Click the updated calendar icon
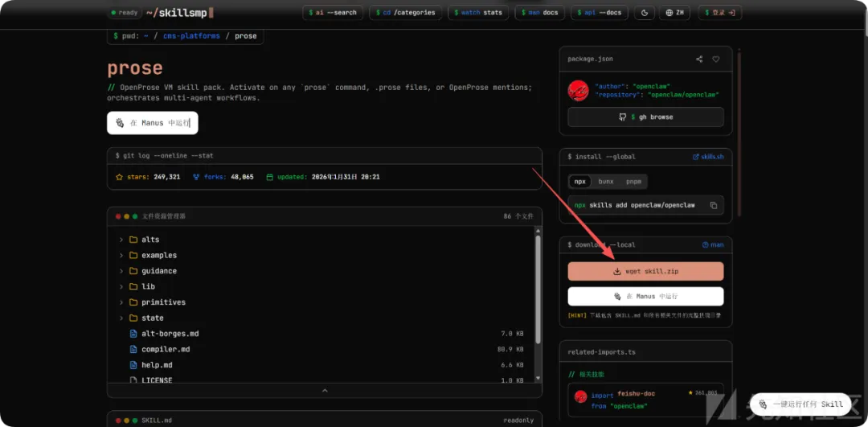This screenshot has height=427, width=868. [x=270, y=177]
